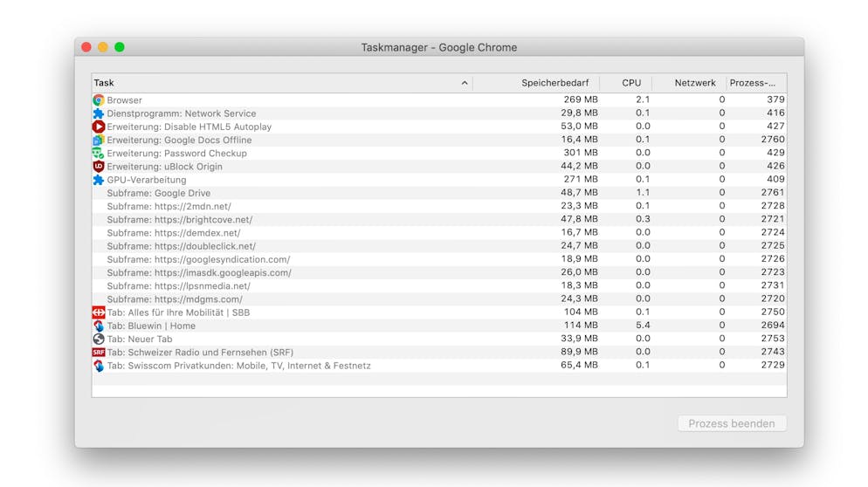Image resolution: width=868 pixels, height=487 pixels.
Task: Select Erweiterung: uBlock Origin row
Action: coord(439,167)
